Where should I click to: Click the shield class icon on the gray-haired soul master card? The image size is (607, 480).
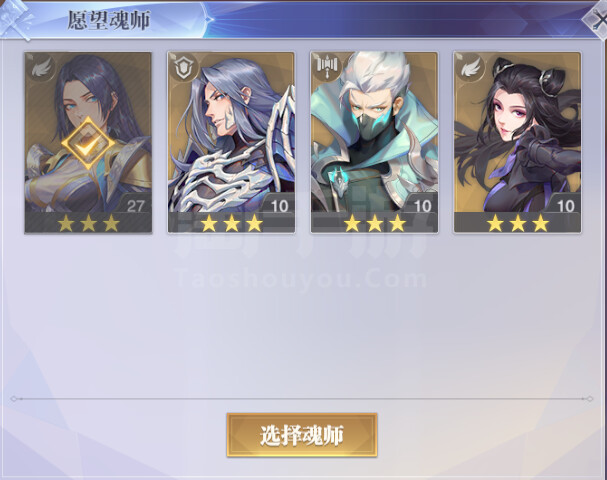tap(182, 69)
